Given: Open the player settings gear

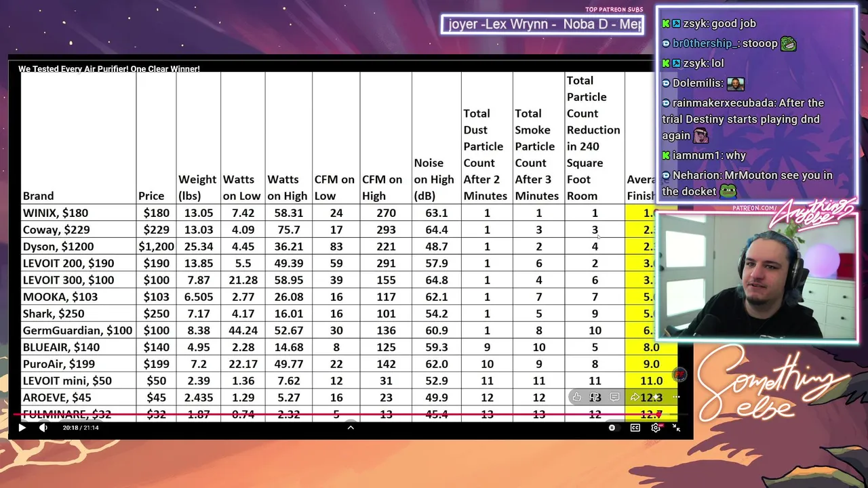Looking at the screenshot, I should pos(656,428).
